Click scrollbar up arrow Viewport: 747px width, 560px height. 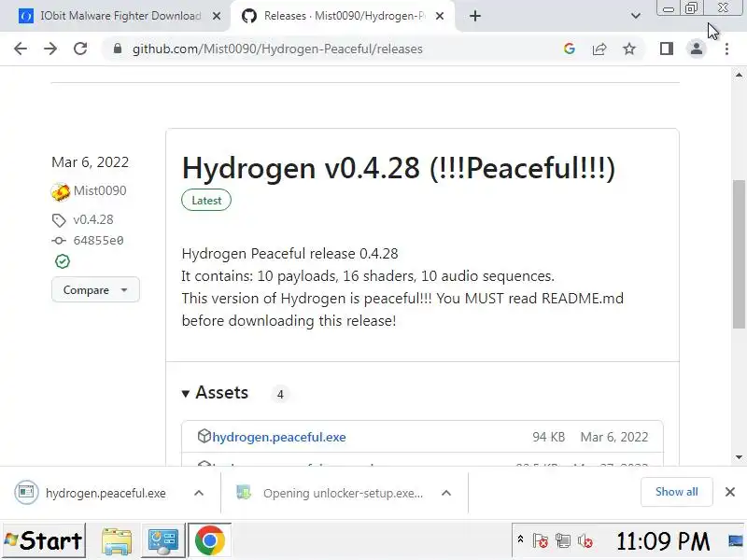[x=739, y=75]
